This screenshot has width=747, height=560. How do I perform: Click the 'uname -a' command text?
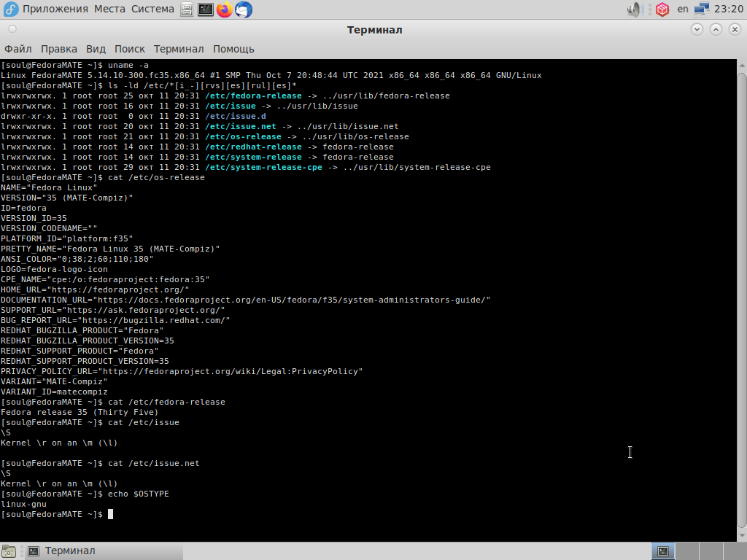[128, 65]
